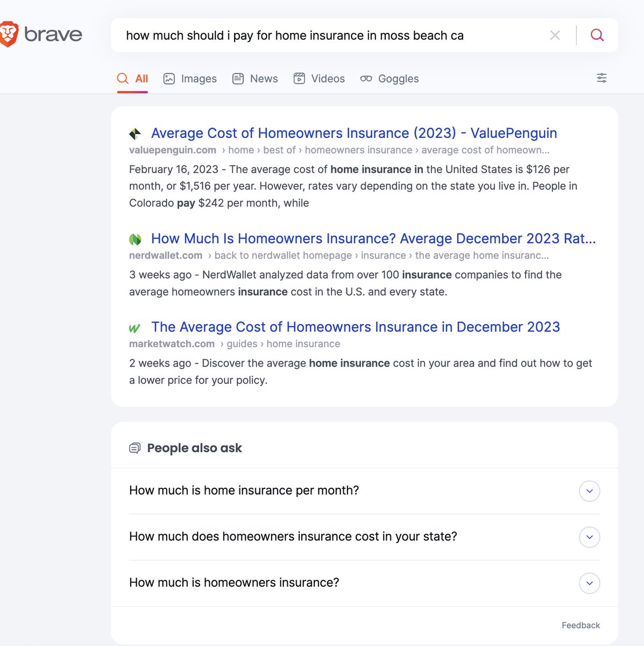Expand 'How much is homeowners insurance?' chevron
This screenshot has height=646, width=644.
590,583
